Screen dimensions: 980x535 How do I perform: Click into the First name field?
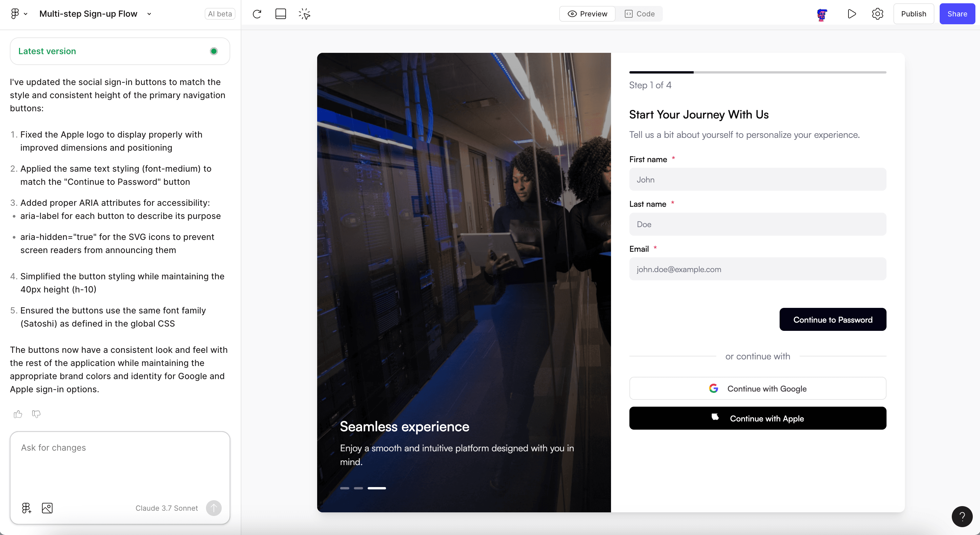point(757,179)
